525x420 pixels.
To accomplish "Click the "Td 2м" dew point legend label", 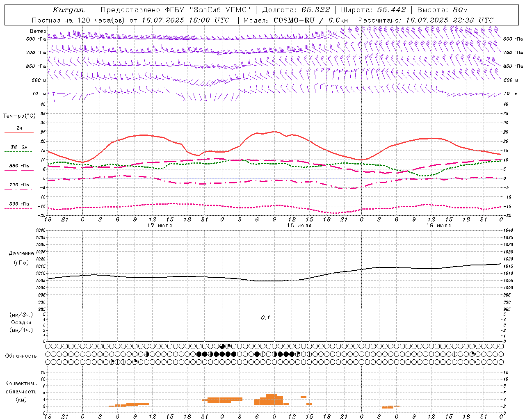I will point(19,147).
